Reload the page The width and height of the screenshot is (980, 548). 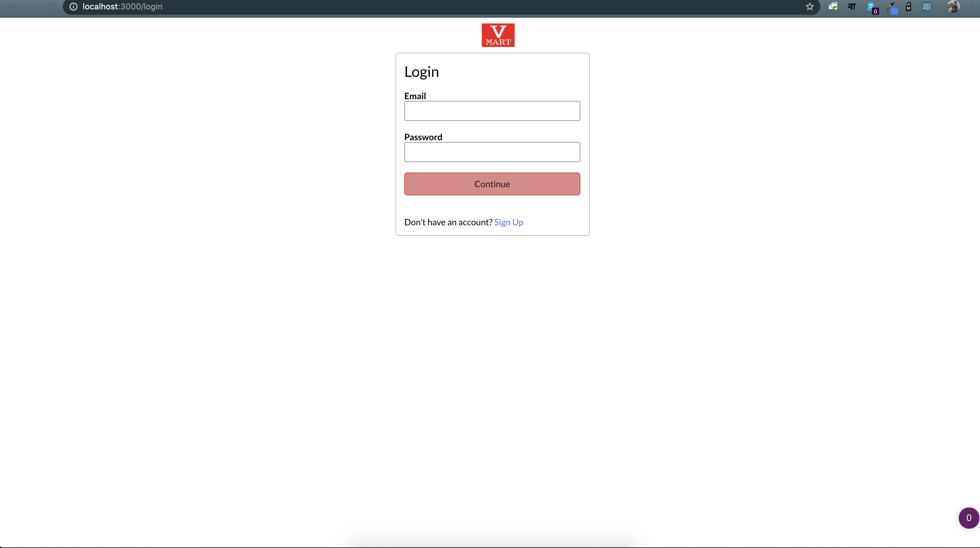coord(50,6)
